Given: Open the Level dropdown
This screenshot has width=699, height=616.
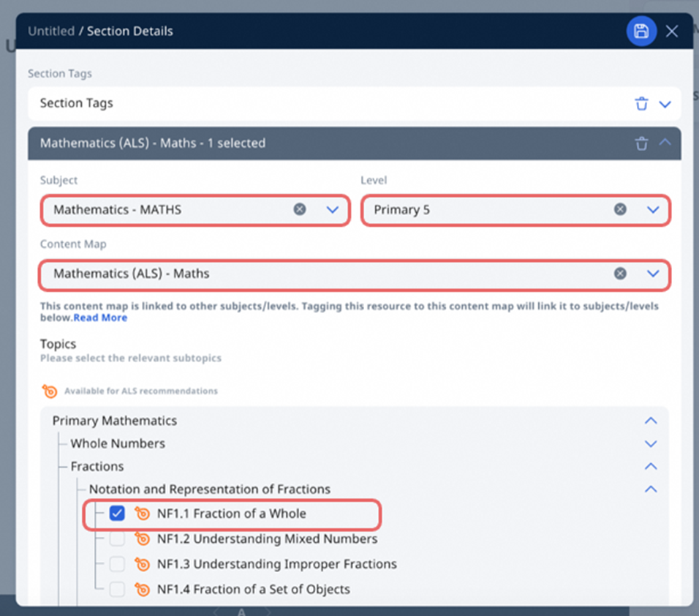Looking at the screenshot, I should pyautogui.click(x=653, y=210).
